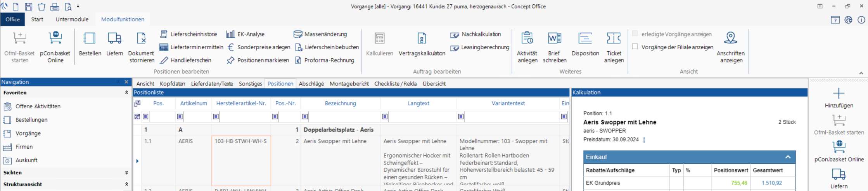Open EK-Analyse
868x191 pixels.
tap(246, 34)
